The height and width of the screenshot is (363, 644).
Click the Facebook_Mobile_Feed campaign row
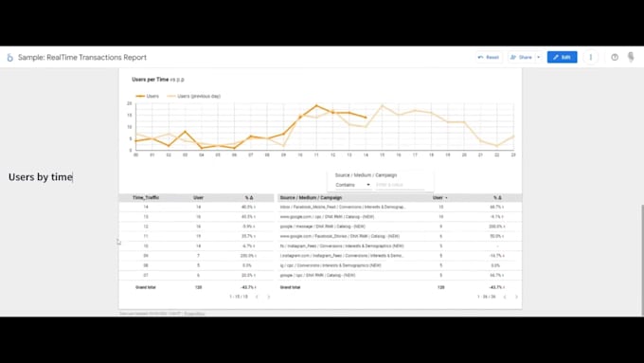pos(400,208)
